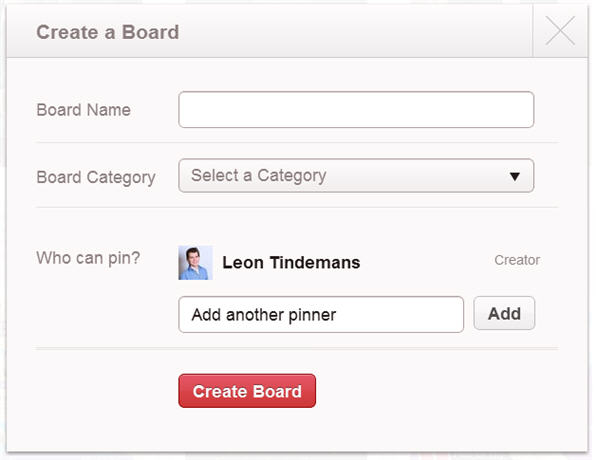Click the Add another pinner placeholder text

click(x=264, y=315)
